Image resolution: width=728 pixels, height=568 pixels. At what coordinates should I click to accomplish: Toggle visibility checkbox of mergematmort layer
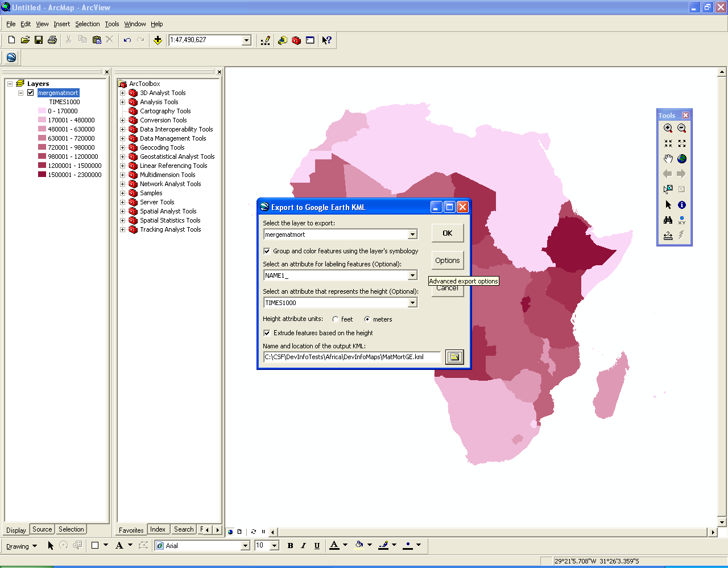31,93
